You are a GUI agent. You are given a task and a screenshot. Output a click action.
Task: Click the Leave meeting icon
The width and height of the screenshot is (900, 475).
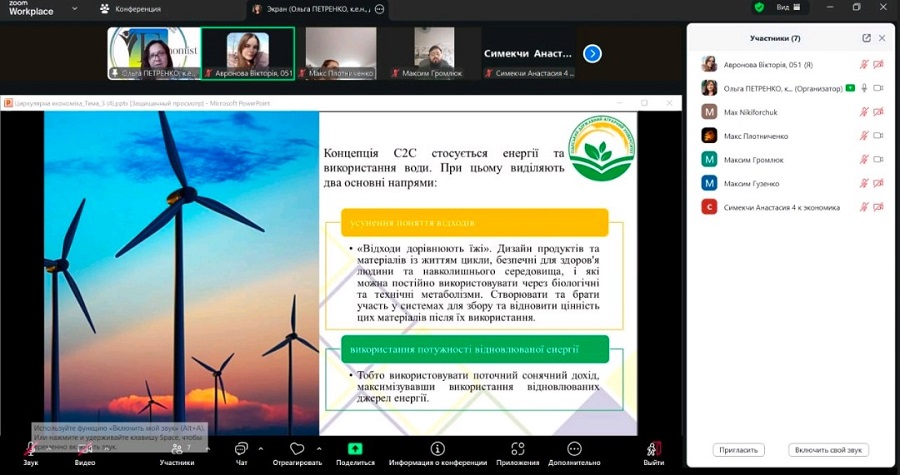coord(653,449)
